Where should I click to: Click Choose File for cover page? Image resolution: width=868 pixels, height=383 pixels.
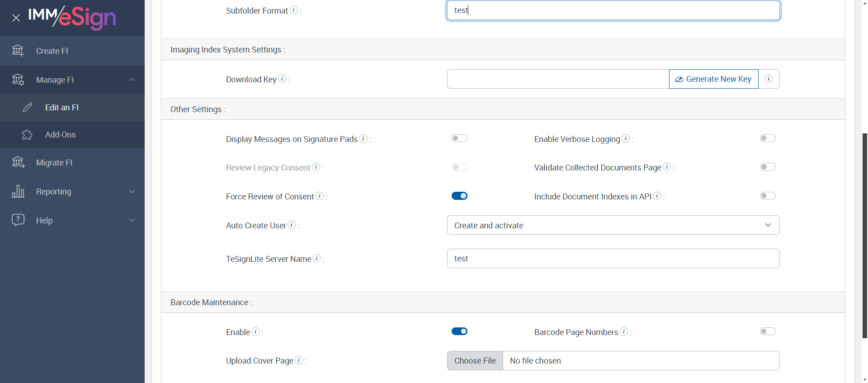(x=475, y=361)
